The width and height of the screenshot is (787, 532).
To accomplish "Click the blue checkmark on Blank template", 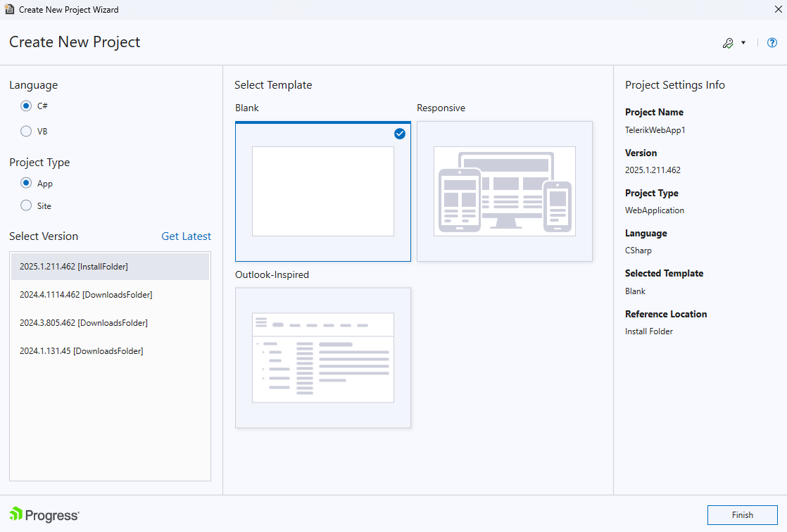I will [x=400, y=134].
